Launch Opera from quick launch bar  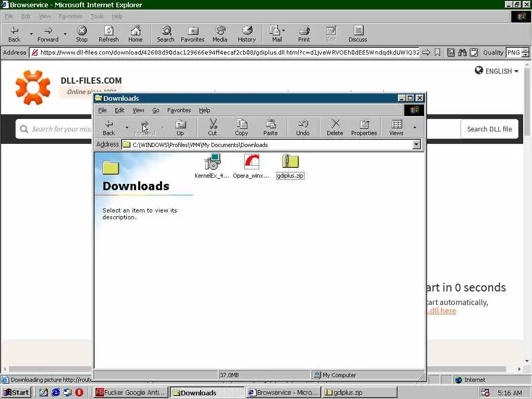coord(79,392)
